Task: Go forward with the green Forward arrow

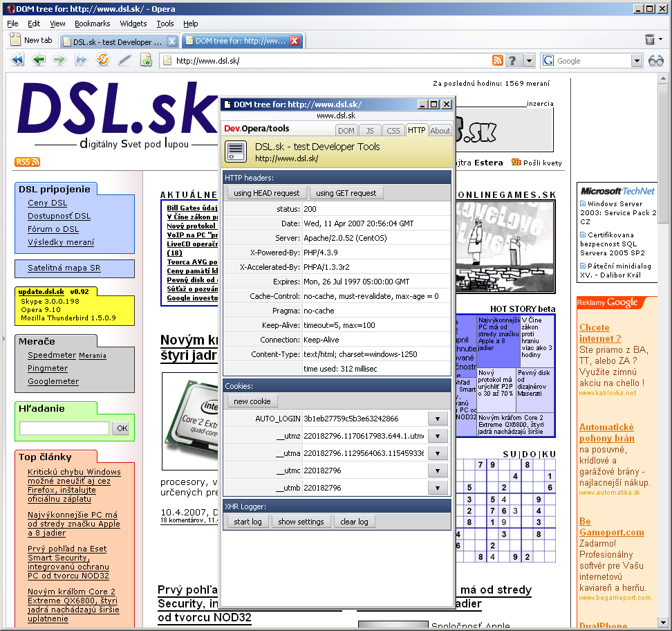Action: (59, 60)
